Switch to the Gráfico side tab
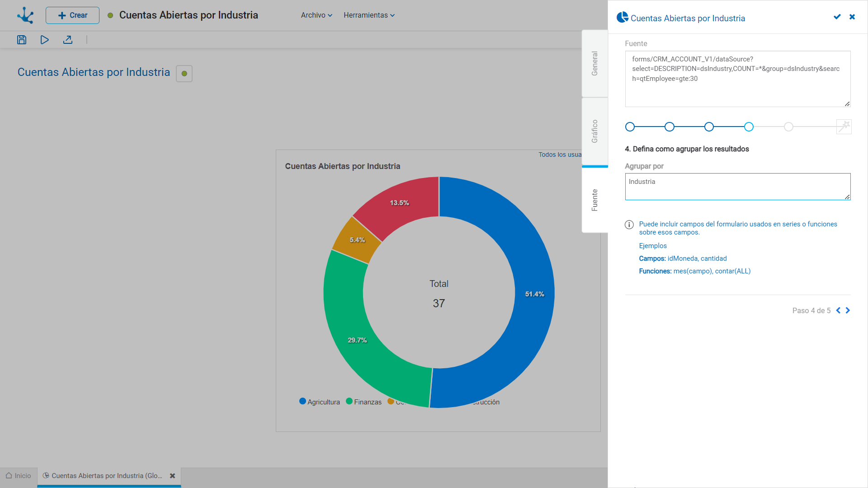Viewport: 868px width, 488px height. (594, 131)
